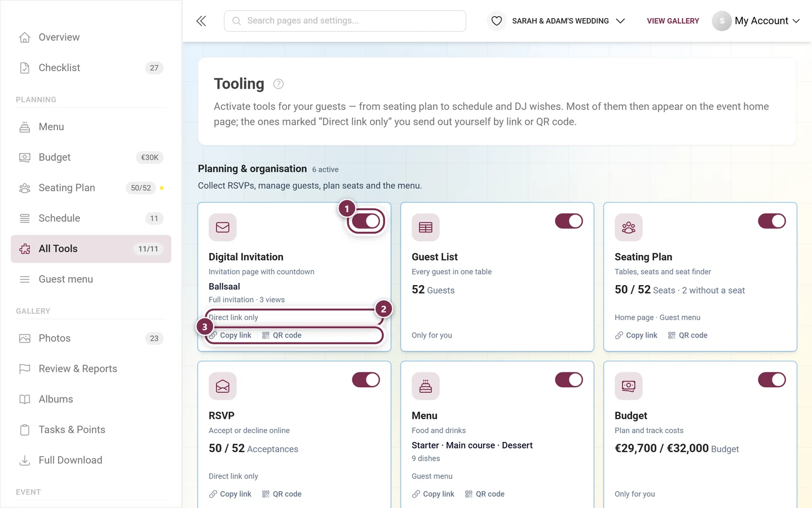Click the Schedule list icon in sidebar
Viewport: 812px width, 508px height.
pos(25,218)
